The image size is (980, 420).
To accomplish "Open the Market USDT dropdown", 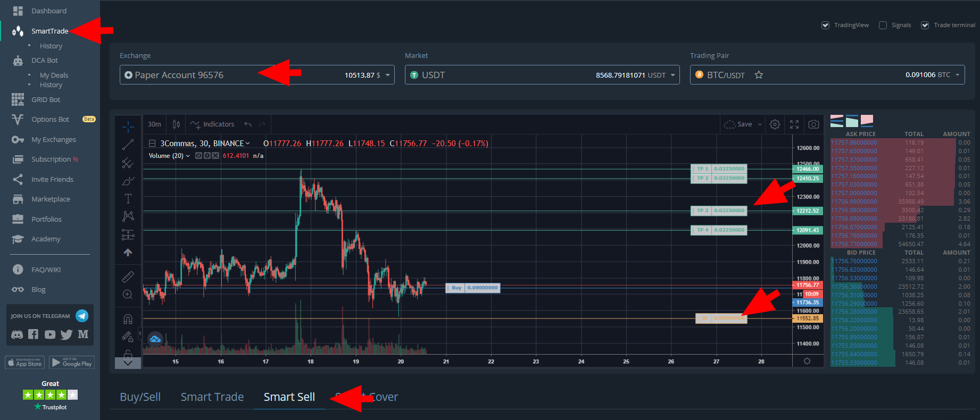I will (x=542, y=75).
